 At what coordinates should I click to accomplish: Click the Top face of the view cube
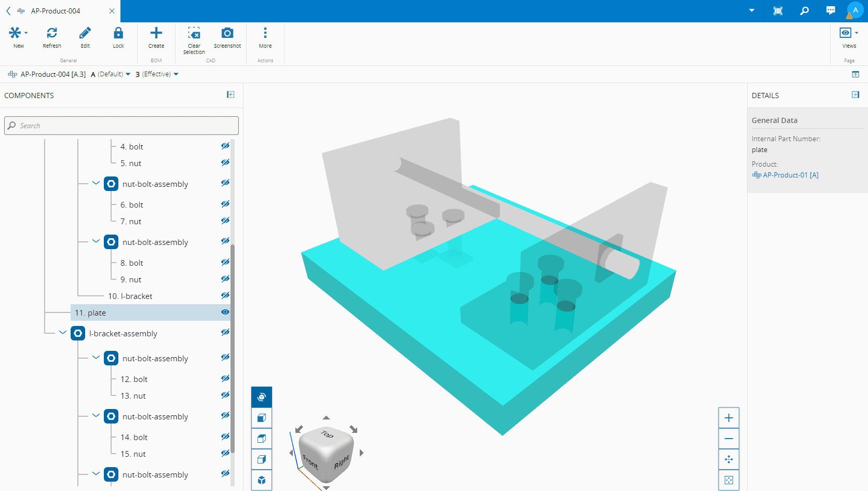(x=327, y=434)
